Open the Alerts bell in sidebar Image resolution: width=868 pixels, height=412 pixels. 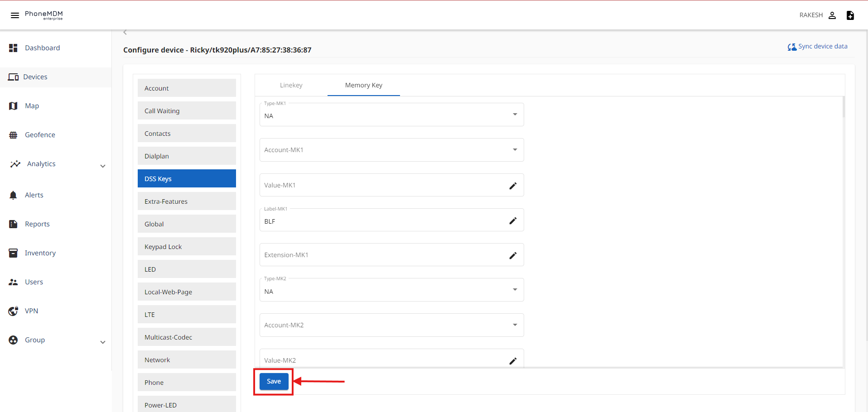pyautogui.click(x=13, y=195)
